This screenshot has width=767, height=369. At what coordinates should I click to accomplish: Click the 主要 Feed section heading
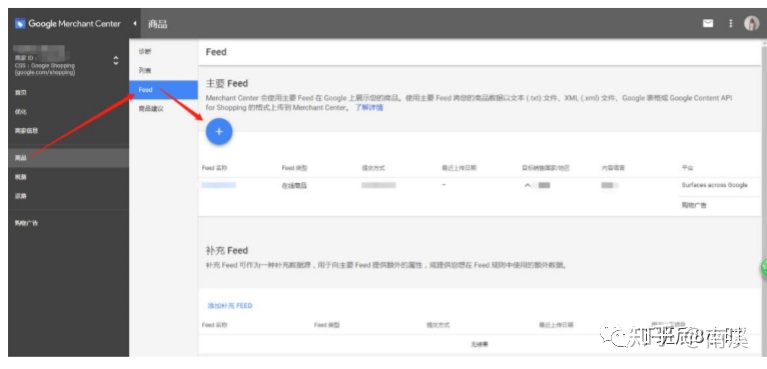227,84
